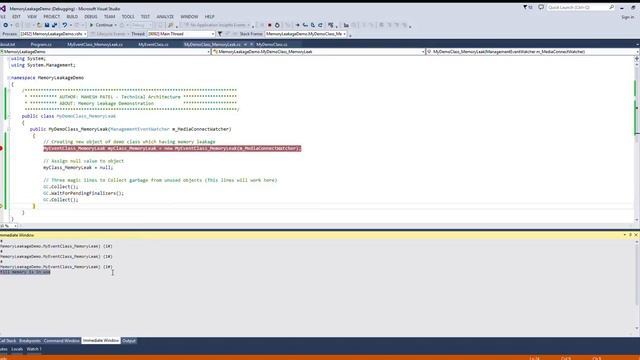Image resolution: width=640 pixels, height=360 pixels.
Task: Switch to the Command Window tab
Action: click(x=62, y=340)
